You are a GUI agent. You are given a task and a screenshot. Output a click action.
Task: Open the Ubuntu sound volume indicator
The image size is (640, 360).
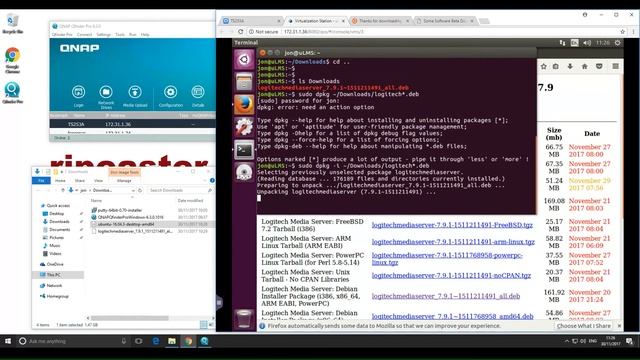coord(587,42)
